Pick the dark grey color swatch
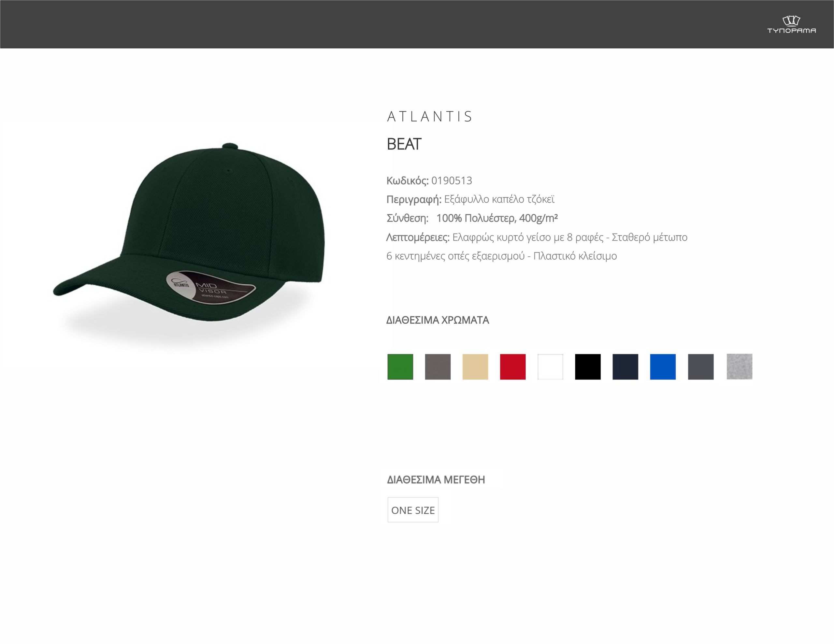The image size is (834, 644). (x=701, y=366)
